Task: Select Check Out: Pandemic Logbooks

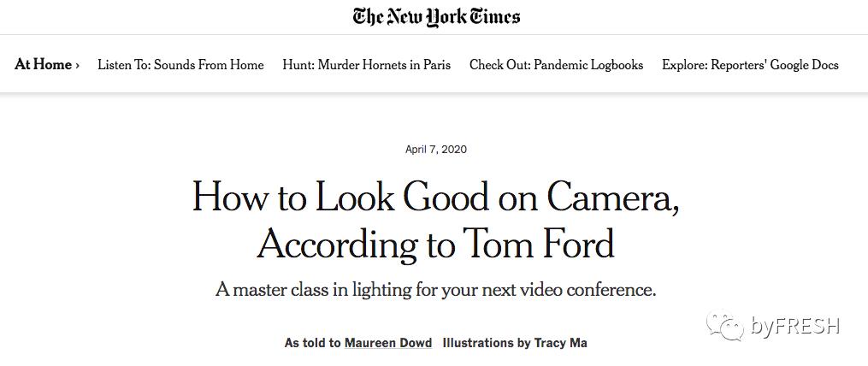Action: point(556,65)
